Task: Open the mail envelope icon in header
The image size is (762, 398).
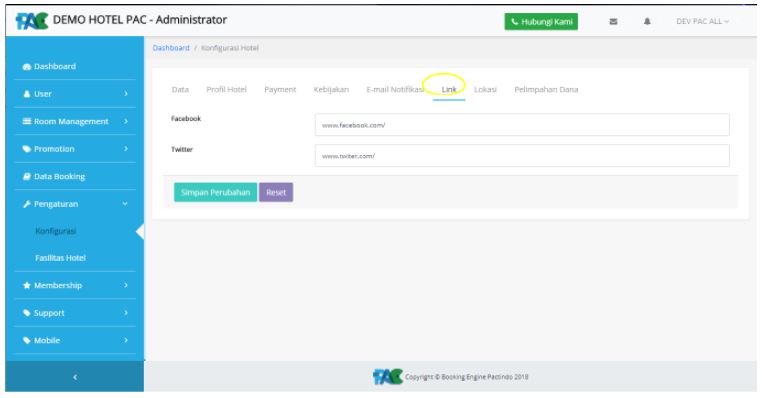Action: [613, 21]
